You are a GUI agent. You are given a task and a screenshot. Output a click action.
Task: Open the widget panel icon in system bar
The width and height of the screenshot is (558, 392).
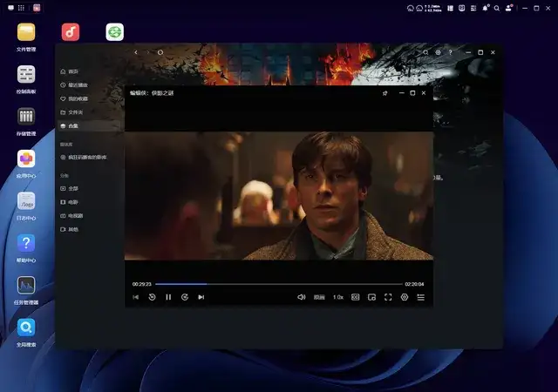click(450, 8)
